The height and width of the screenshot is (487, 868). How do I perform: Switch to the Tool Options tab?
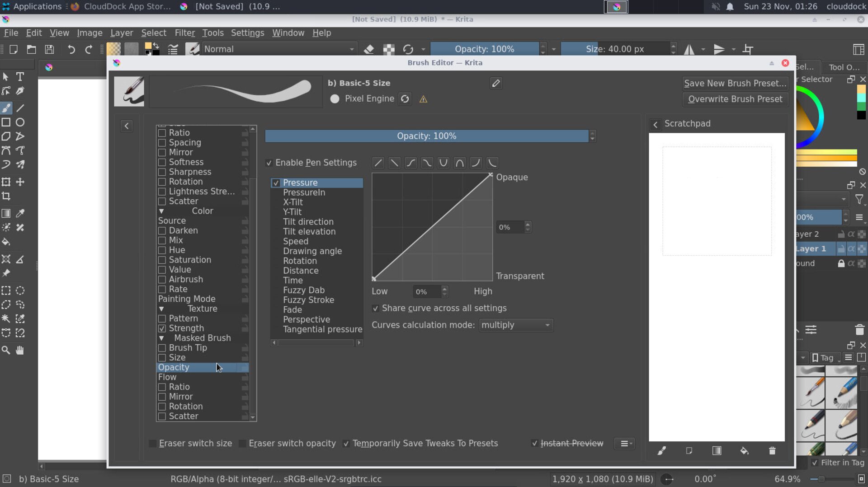click(x=844, y=67)
